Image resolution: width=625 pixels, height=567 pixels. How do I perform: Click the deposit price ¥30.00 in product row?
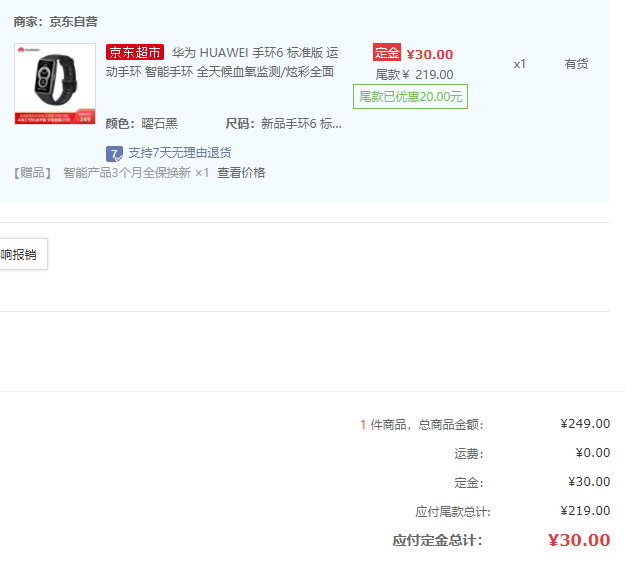pyautogui.click(x=430, y=54)
